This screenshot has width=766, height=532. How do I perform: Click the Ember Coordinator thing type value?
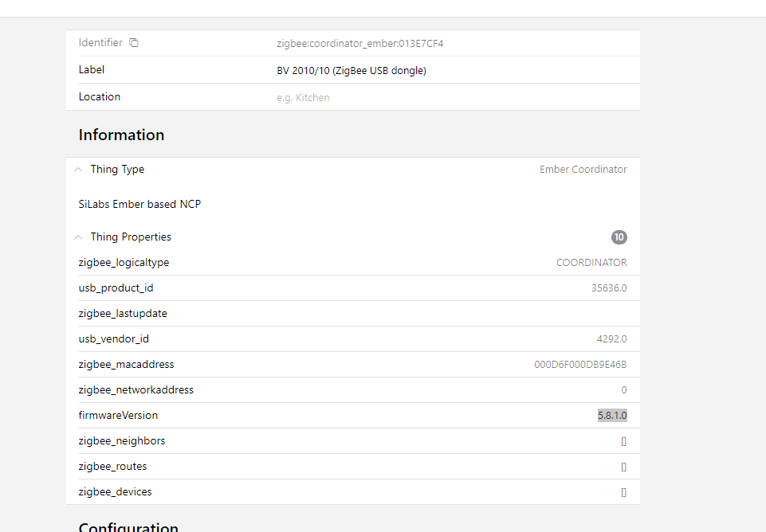(x=583, y=170)
